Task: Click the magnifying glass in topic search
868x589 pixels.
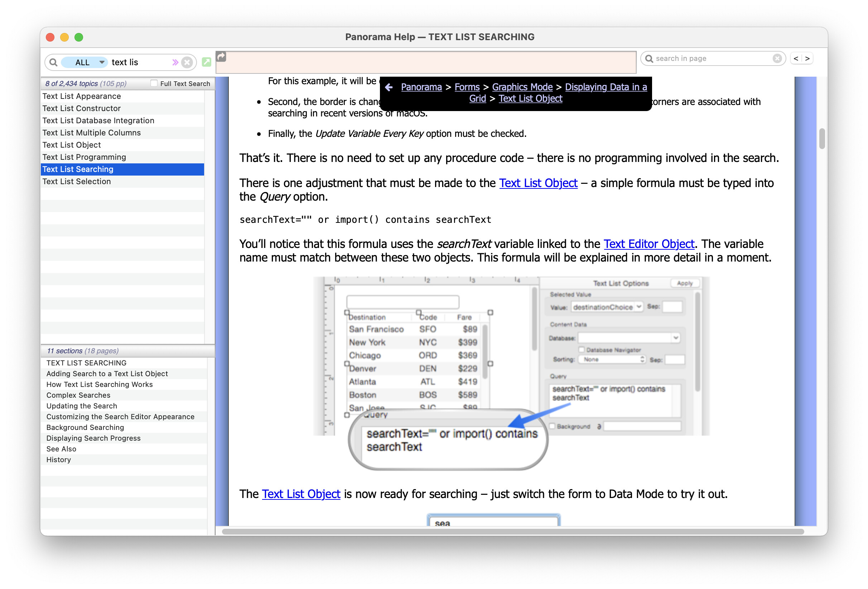Action: 53,62
